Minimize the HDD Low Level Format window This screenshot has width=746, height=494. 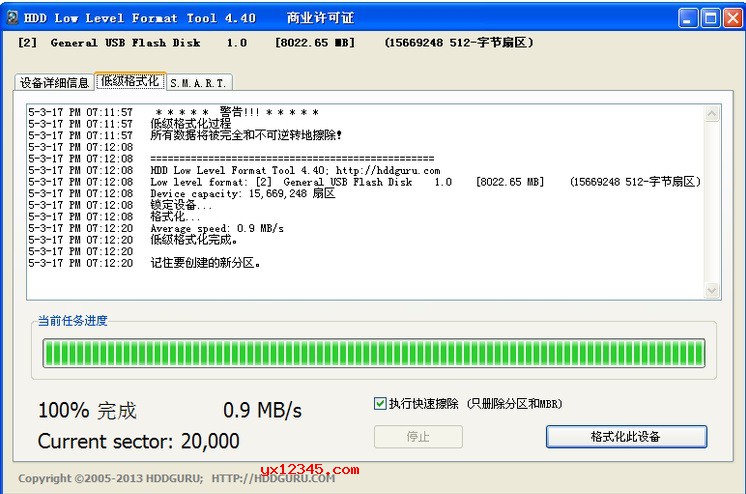pos(688,18)
